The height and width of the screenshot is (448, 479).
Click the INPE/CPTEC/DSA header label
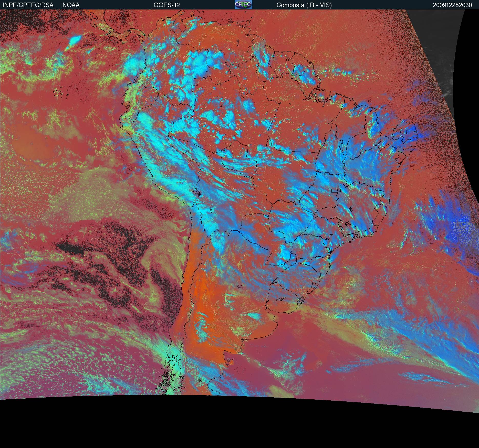(x=28, y=5)
